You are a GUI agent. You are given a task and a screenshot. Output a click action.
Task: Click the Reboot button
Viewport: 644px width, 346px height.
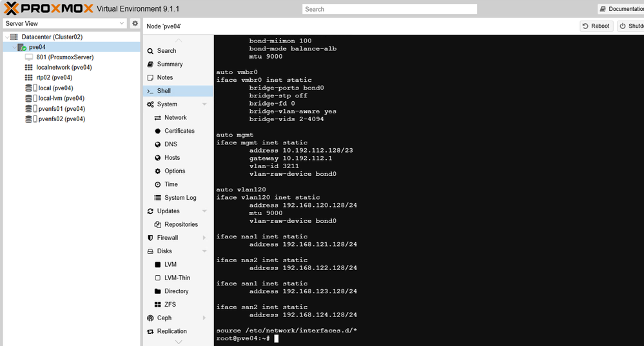pyautogui.click(x=596, y=26)
